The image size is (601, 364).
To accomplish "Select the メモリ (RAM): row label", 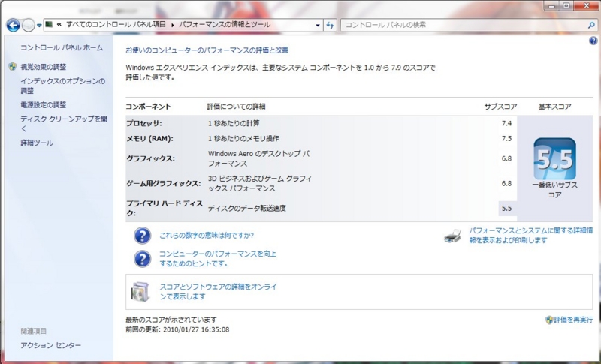I will pos(149,139).
